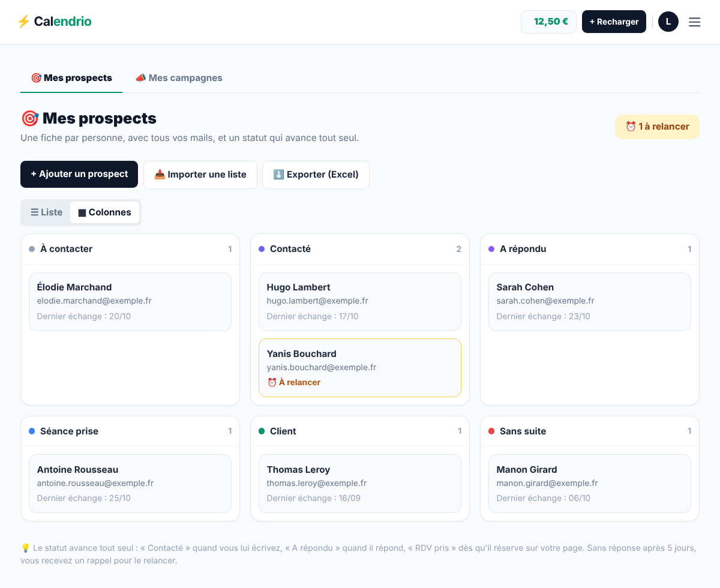Click the email elodie.marchand@exemple.fr
720x588 pixels.
pos(94,301)
